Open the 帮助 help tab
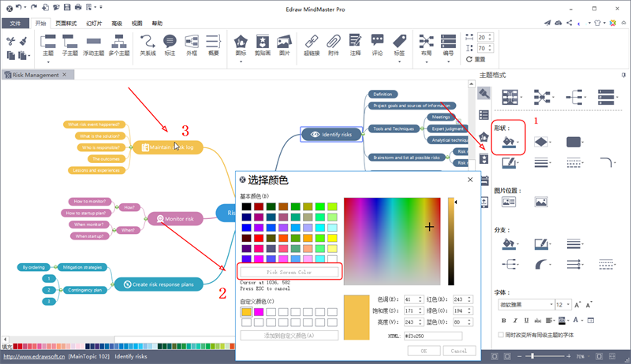Image resolution: width=631 pixels, height=364 pixels. tap(157, 24)
